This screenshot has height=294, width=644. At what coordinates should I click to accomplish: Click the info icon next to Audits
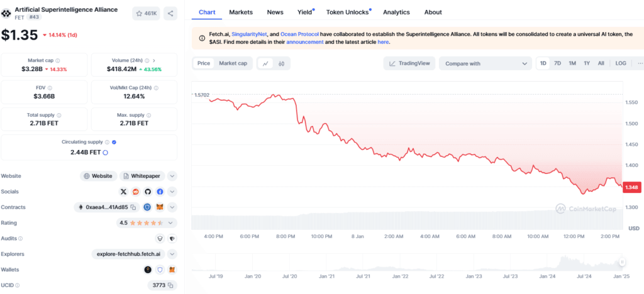pos(21,238)
